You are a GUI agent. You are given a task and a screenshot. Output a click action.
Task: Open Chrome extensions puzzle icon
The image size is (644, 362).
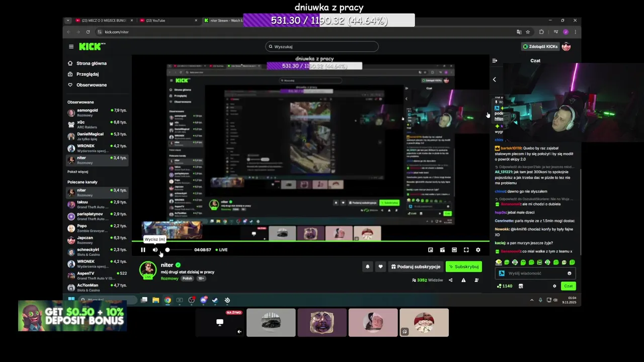point(541,32)
